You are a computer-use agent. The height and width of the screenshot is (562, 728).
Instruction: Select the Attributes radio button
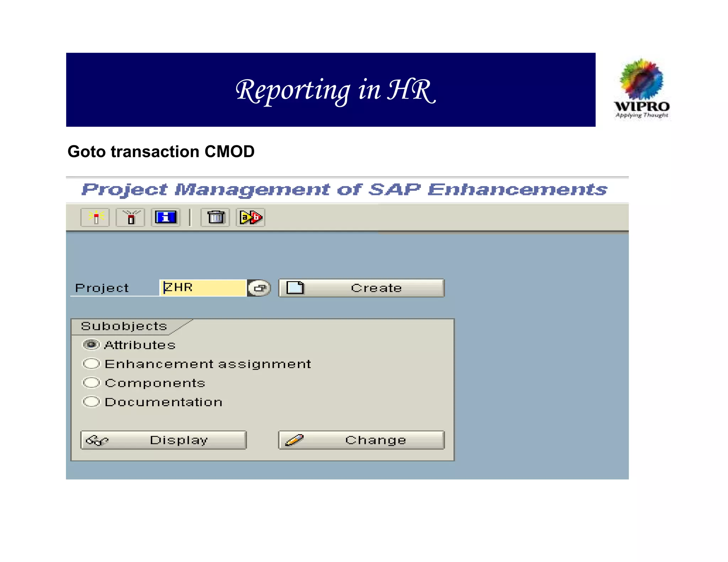[91, 345]
